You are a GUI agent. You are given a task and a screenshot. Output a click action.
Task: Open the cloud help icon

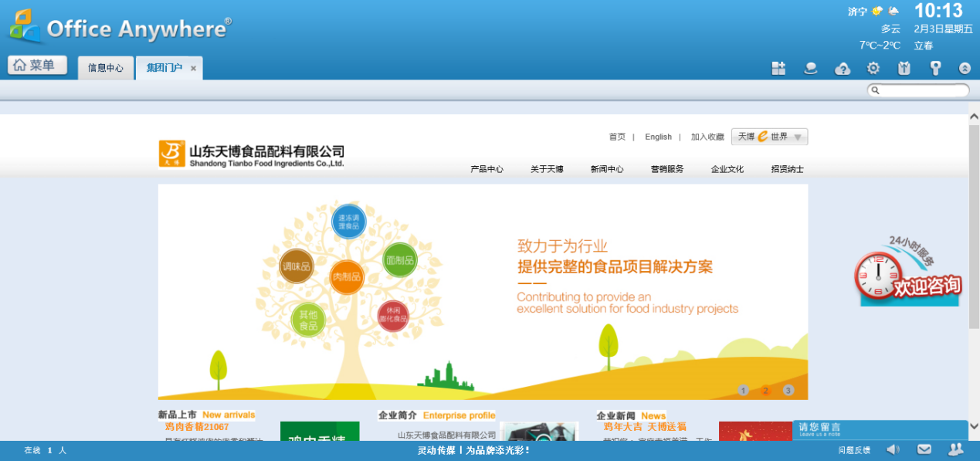pos(843,69)
